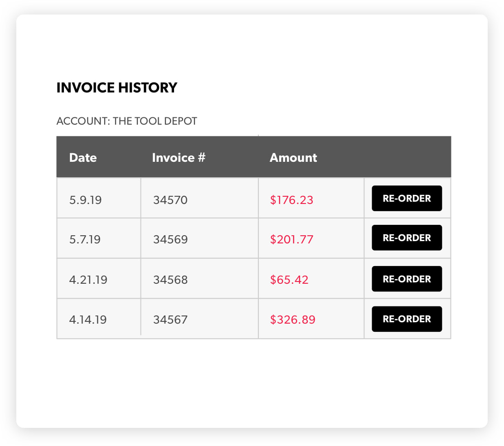504x446 pixels.
Task: Click the Date column header
Action: (83, 158)
